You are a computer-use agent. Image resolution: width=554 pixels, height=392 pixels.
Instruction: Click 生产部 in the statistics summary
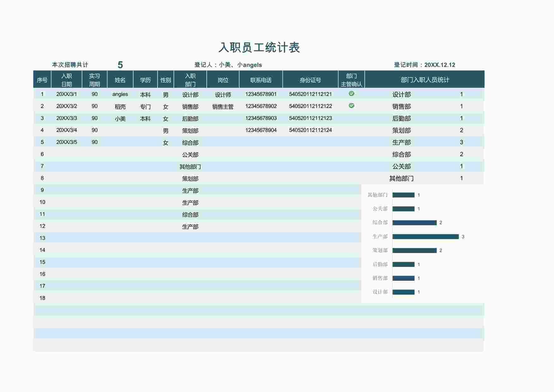coord(401,142)
